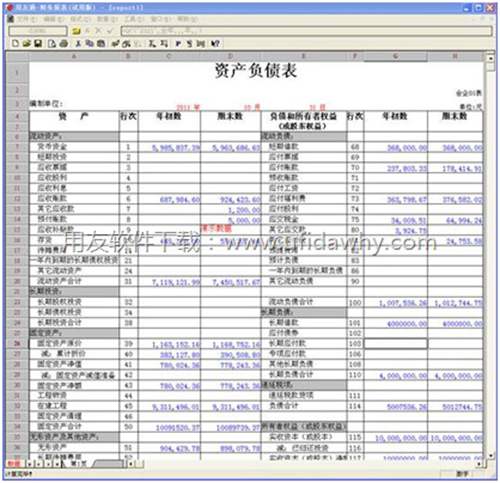This screenshot has height=483, width=500.
Task: Click the yellow folder icon beside formula bar
Action: tap(76, 31)
